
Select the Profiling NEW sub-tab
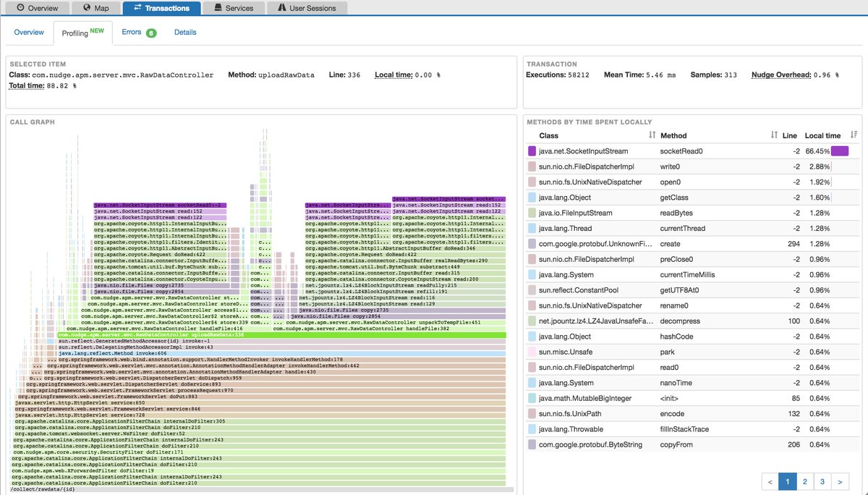pos(83,33)
